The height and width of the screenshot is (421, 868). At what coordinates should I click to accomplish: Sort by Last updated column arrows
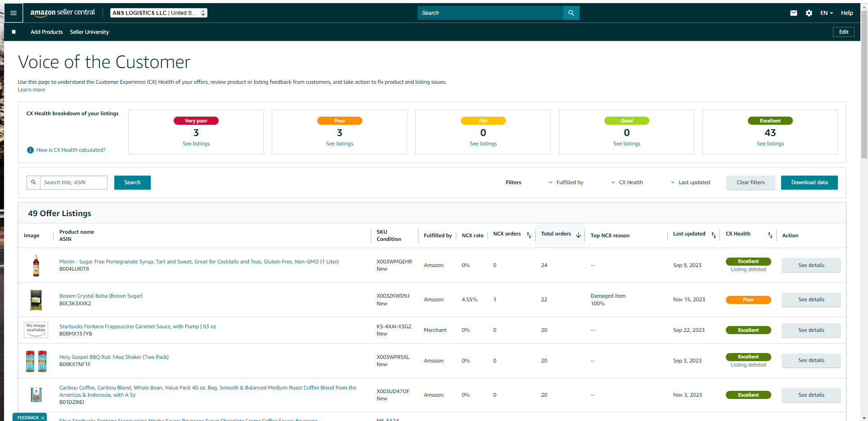(714, 235)
